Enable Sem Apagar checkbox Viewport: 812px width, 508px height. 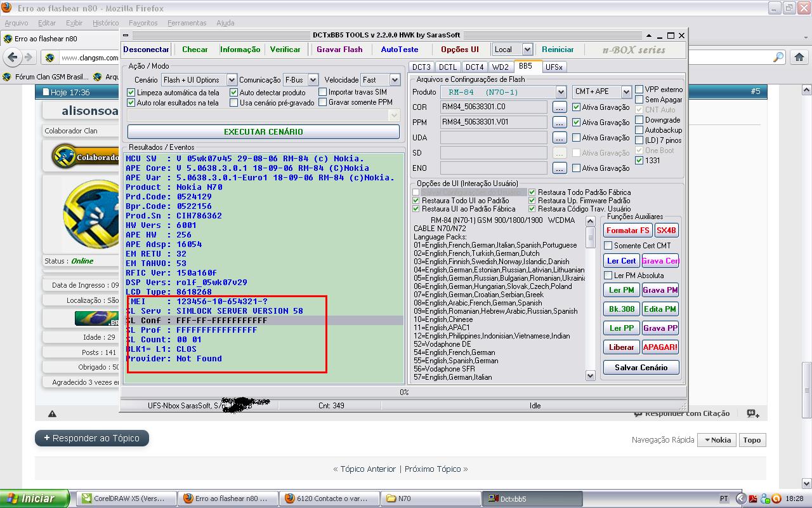click(639, 100)
